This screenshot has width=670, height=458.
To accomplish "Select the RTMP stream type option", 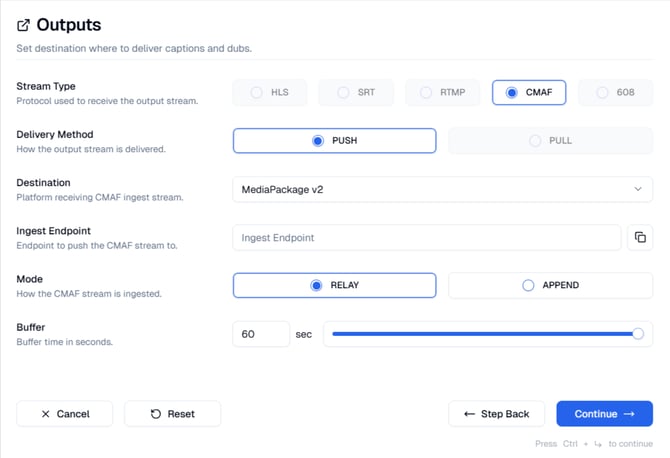I will pyautogui.click(x=443, y=93).
